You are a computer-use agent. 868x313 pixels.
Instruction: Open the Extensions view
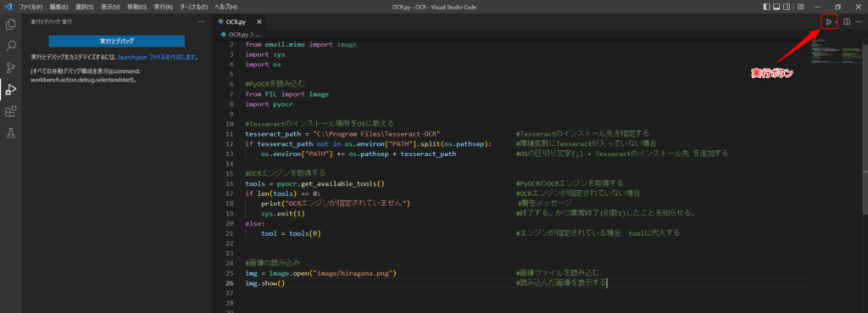click(10, 111)
